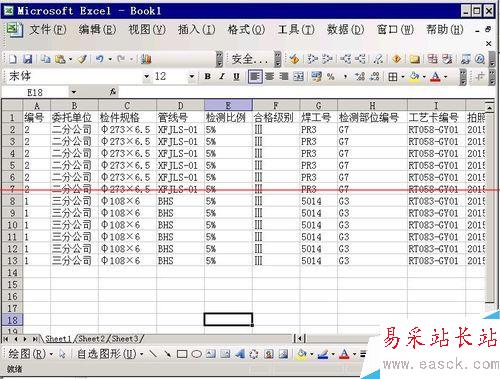Open Font Color dropdown arrow on formatting toolbar
This screenshot has width=500, height=379.
445,77
